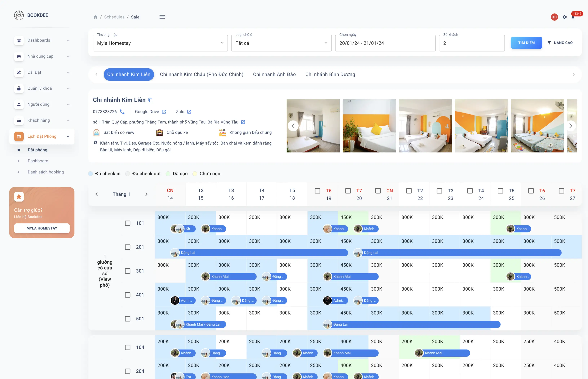Click the MYLA HOMESTAY help button

pyautogui.click(x=42, y=228)
